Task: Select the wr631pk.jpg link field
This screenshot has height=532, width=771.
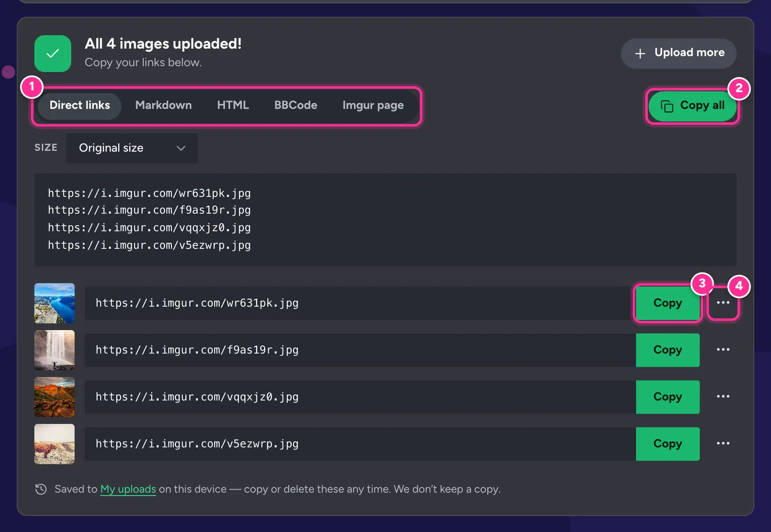Action: (360, 303)
